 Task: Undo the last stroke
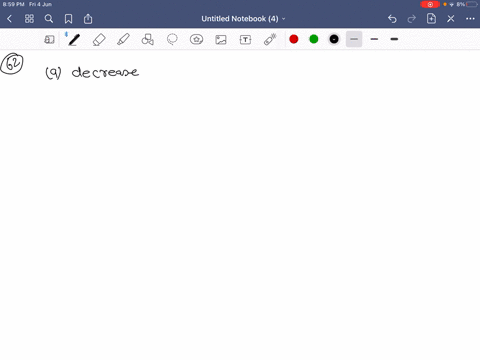pyautogui.click(x=392, y=19)
